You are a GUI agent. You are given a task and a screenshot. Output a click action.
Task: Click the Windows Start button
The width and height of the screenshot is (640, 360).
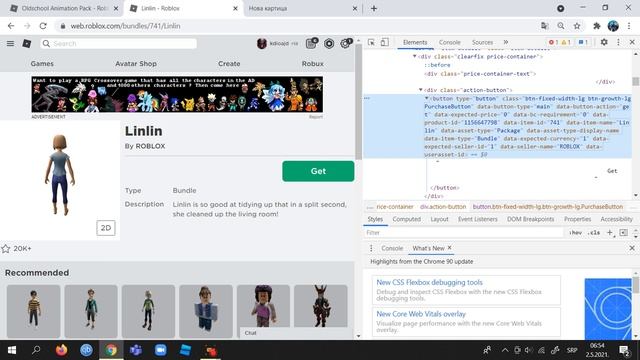(x=12, y=350)
